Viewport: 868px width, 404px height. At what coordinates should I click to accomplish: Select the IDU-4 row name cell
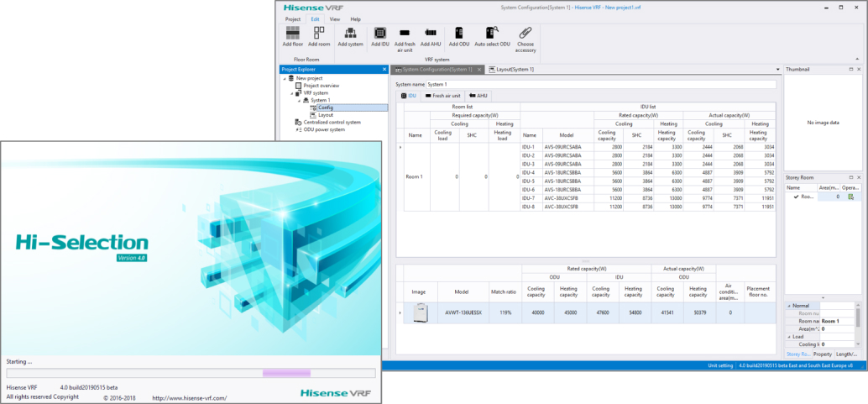tap(531, 173)
